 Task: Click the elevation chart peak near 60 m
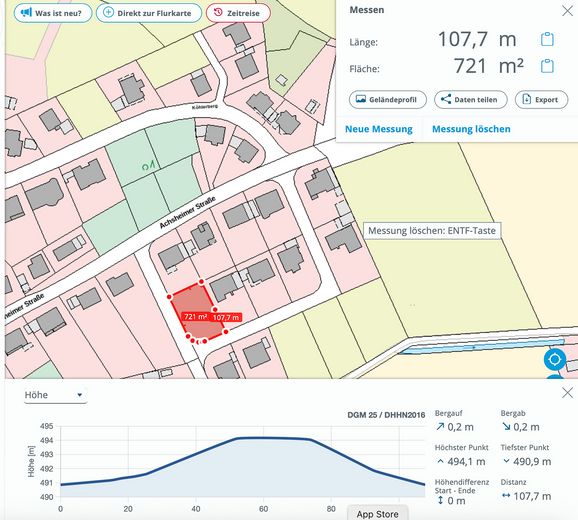263,438
